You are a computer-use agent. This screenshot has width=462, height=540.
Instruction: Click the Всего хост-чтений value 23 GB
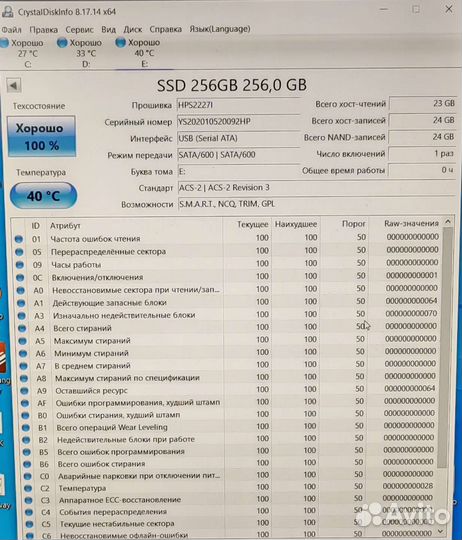pyautogui.click(x=423, y=103)
